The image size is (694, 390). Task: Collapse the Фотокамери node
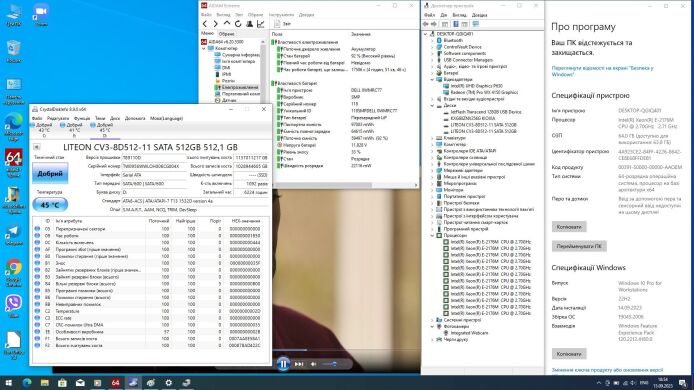point(432,326)
